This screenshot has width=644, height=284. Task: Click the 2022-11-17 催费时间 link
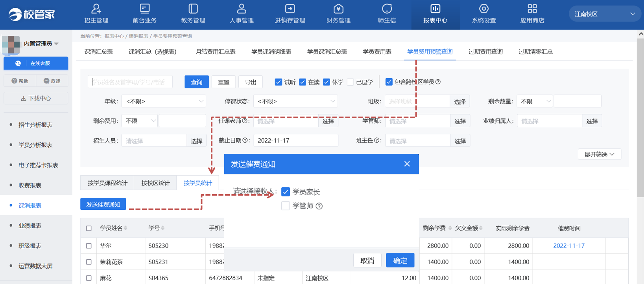[568, 246]
